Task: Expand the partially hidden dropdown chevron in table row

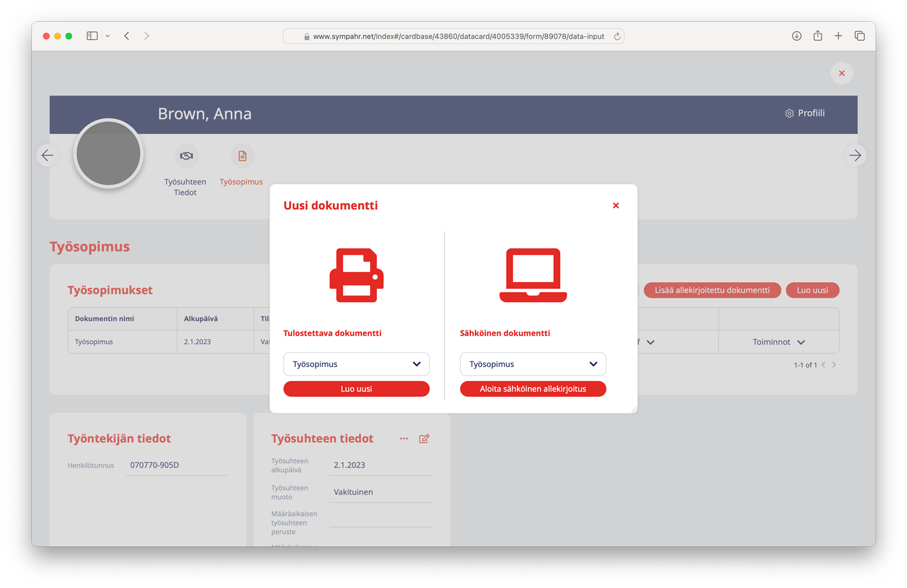Action: tap(651, 342)
